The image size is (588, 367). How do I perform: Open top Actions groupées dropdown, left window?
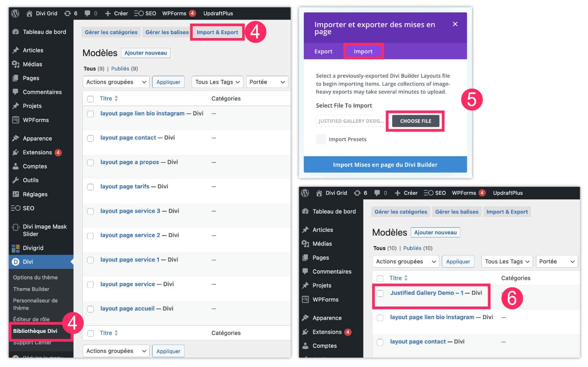116,82
